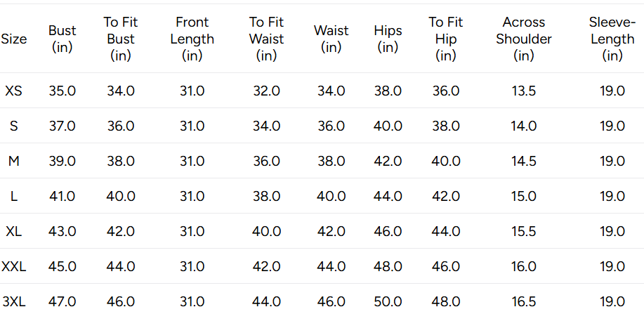Select Across Shoulder value 13.5

pos(524,91)
